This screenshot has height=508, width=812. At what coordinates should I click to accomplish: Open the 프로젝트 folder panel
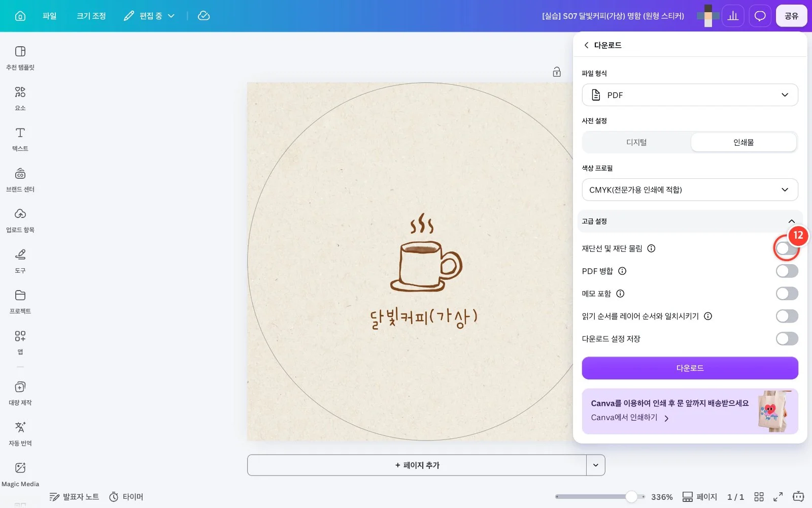coord(20,302)
